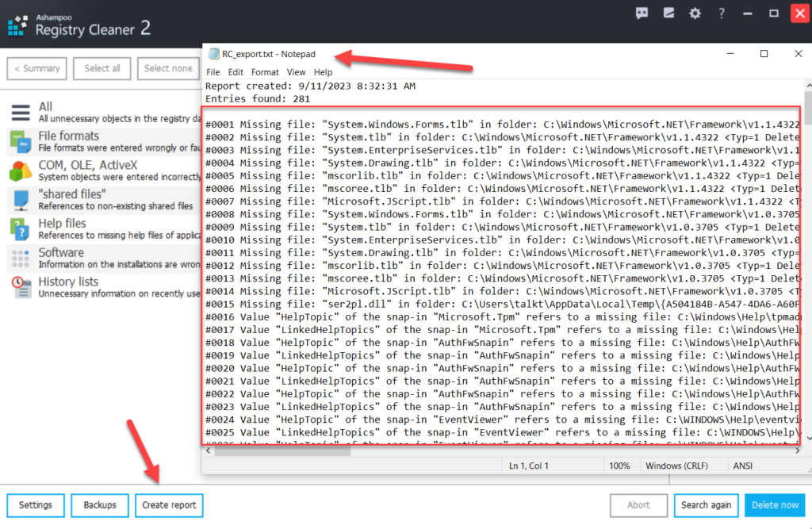Click the "Help files" category title

click(x=62, y=224)
